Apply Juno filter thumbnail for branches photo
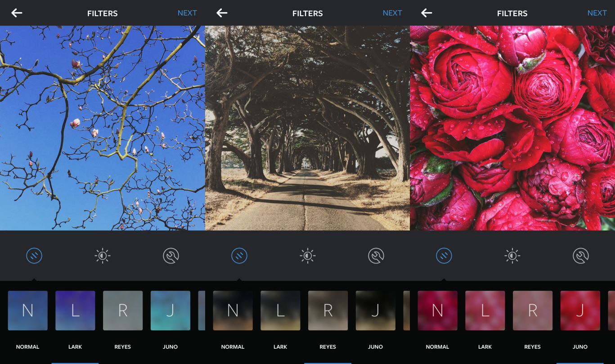Viewport: 615px width, 364px height. coord(171,311)
